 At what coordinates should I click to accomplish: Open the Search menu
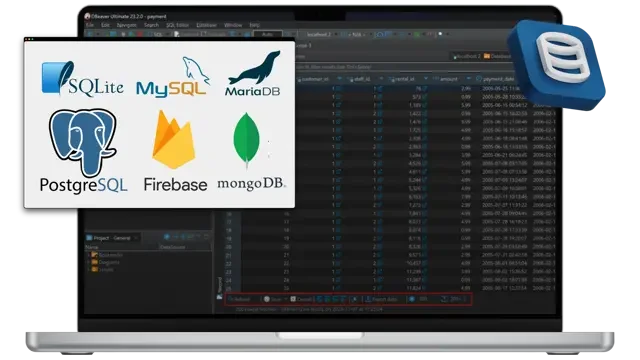click(151, 25)
